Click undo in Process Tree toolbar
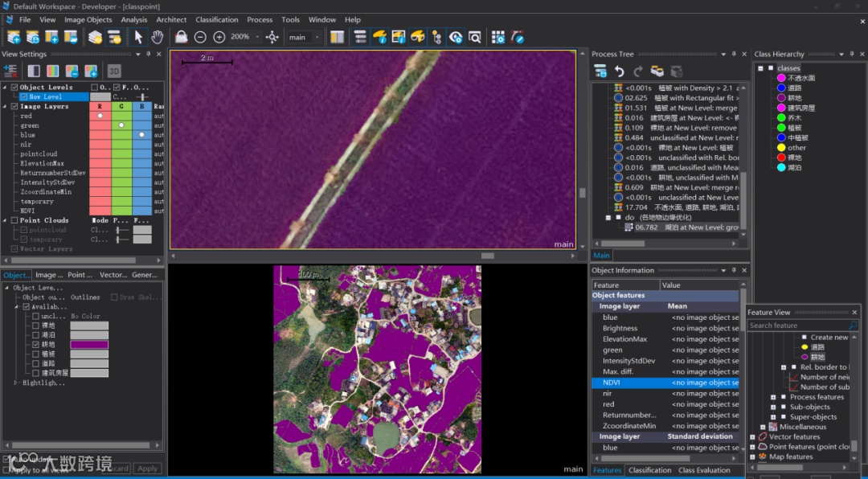 620,72
